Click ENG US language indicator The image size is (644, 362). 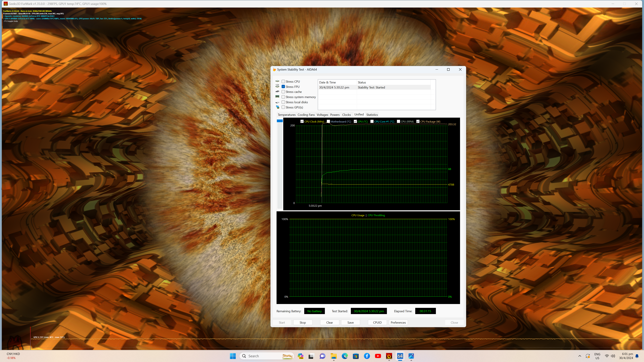tap(597, 356)
